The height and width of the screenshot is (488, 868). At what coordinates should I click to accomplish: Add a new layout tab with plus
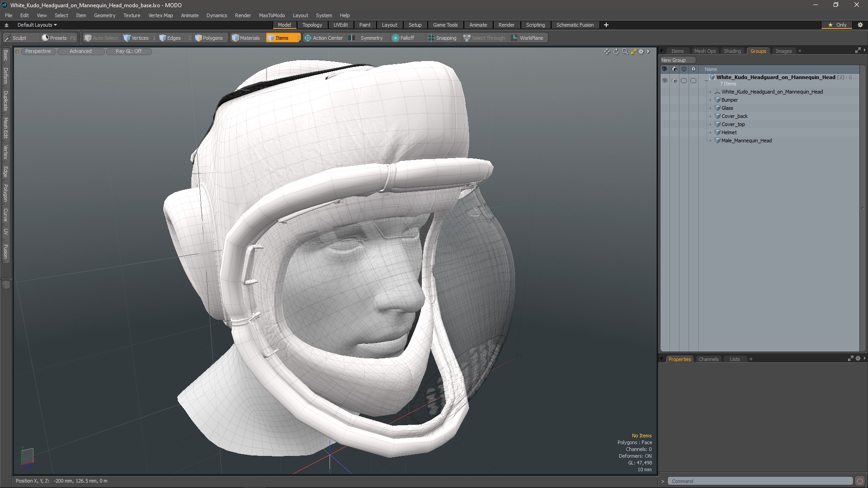tap(606, 25)
